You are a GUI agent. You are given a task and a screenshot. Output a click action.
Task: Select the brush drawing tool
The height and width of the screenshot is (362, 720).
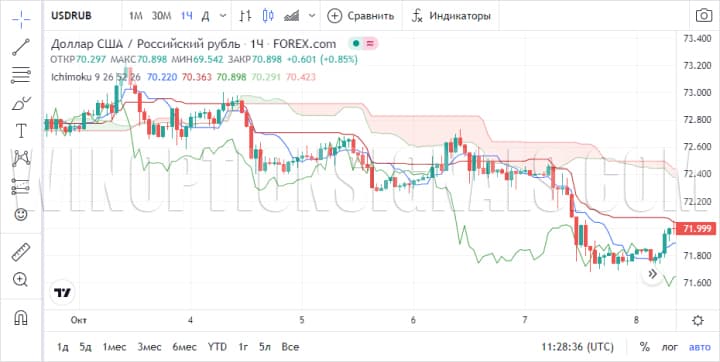pyautogui.click(x=21, y=103)
